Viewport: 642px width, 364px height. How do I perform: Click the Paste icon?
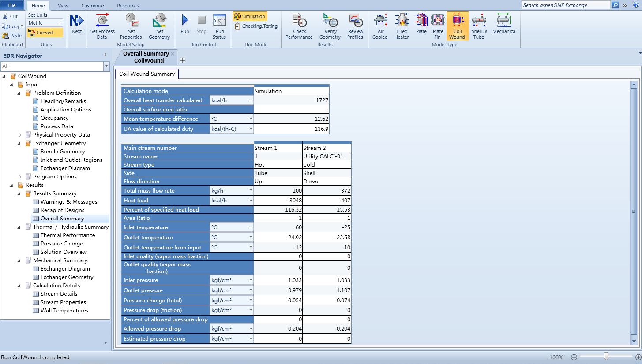[5, 36]
